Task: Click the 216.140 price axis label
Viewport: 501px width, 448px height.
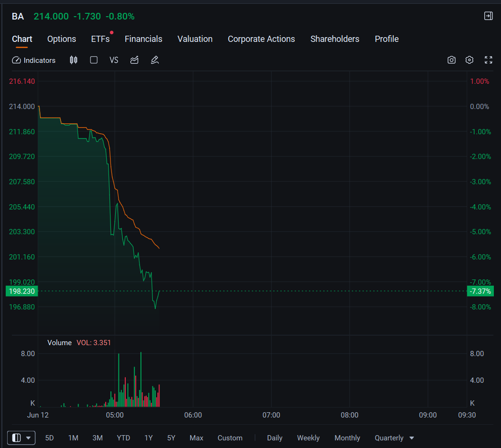Action: click(x=22, y=81)
